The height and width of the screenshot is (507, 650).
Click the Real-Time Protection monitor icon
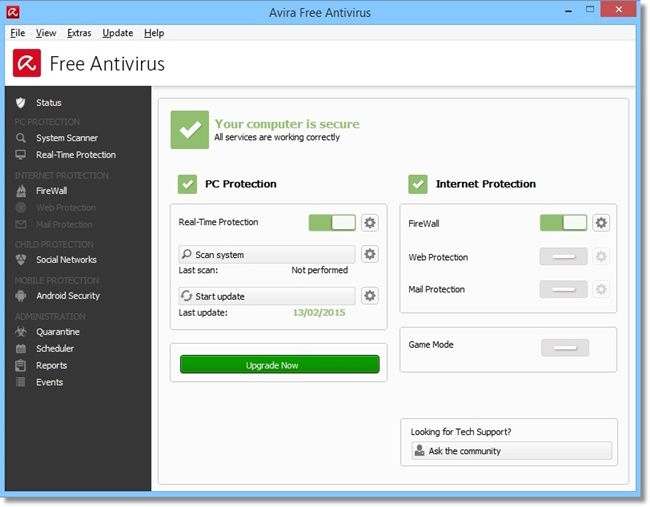click(20, 155)
